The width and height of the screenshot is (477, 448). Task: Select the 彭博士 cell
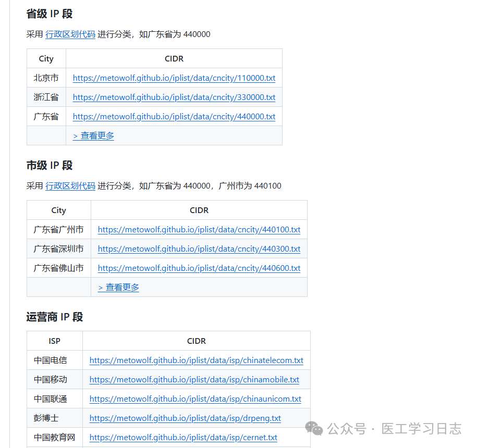click(54, 418)
